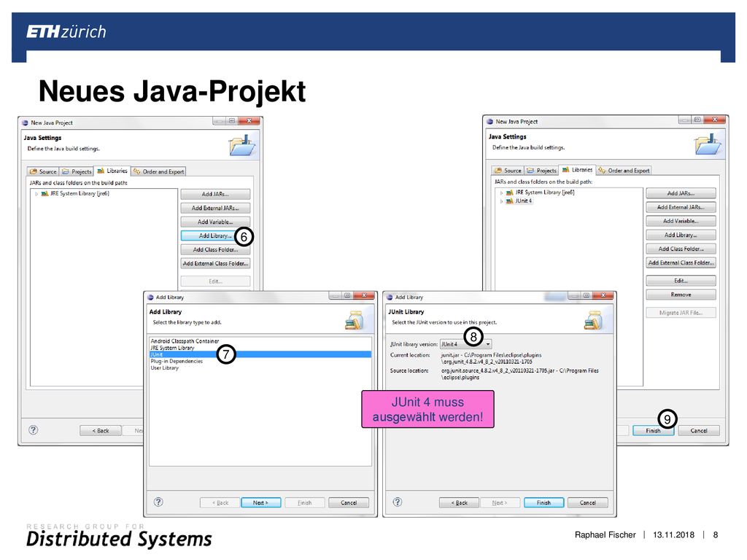This screenshot has width=747, height=560.
Task: Click Add Variable in right Java Project window
Action: [681, 221]
